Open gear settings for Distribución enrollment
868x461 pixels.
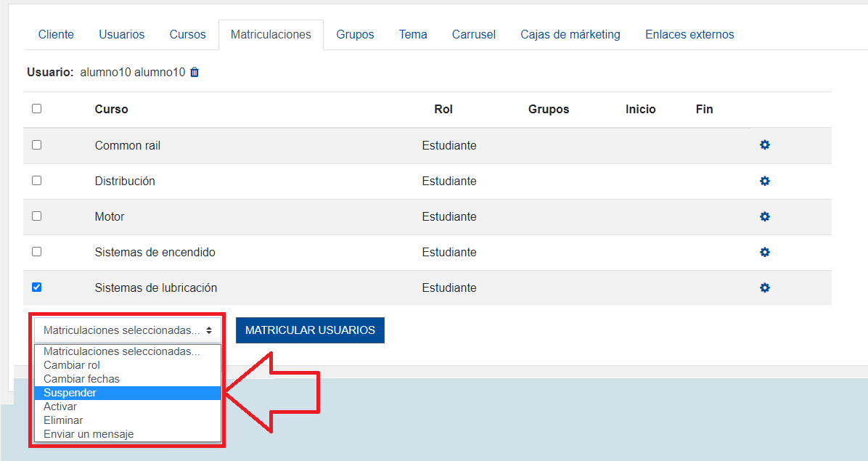point(764,181)
